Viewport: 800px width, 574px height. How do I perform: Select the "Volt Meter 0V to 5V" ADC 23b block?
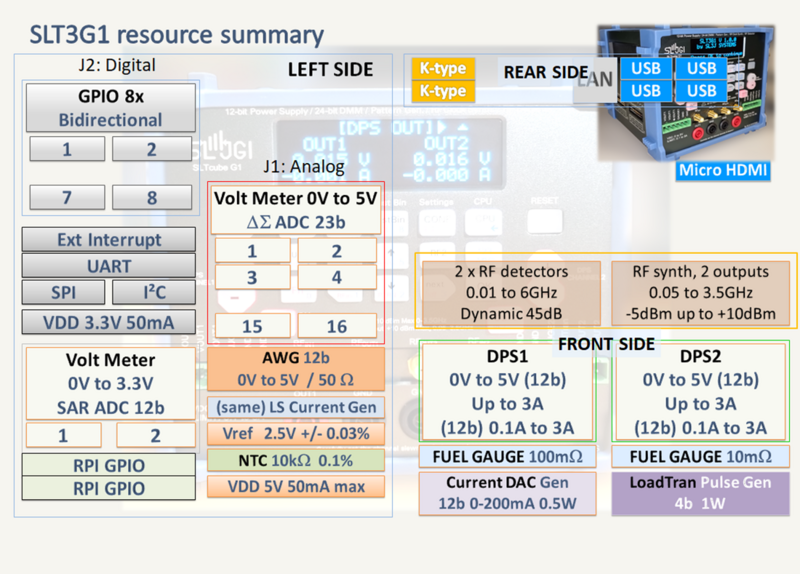[x=296, y=210]
